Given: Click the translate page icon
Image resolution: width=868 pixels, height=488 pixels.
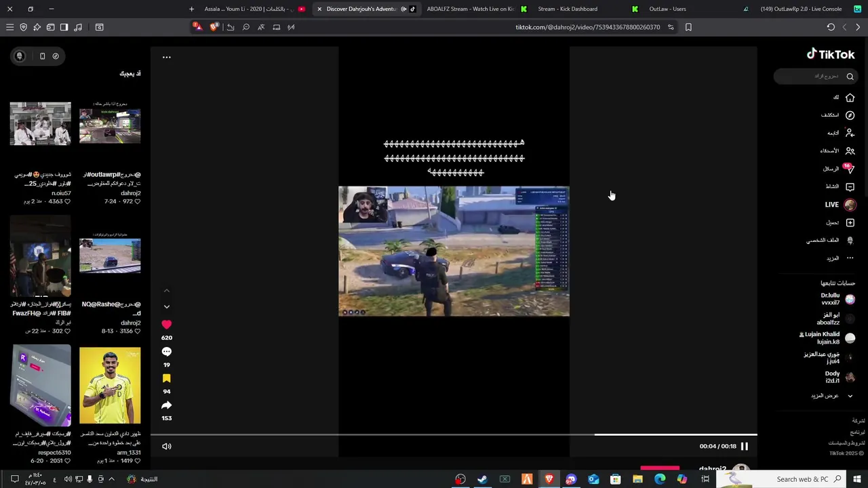Looking at the screenshot, I should [261, 27].
